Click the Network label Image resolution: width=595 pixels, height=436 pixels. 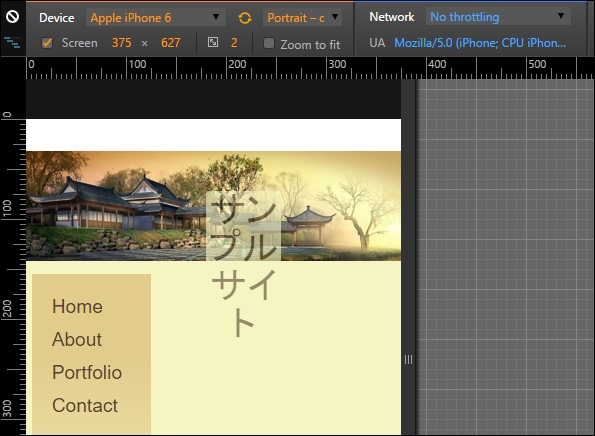click(x=392, y=17)
